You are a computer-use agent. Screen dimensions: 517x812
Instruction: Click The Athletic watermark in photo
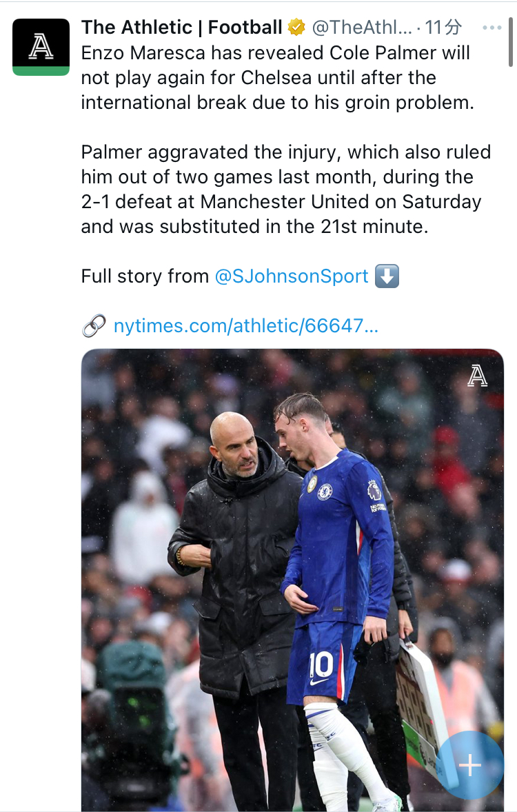pyautogui.click(x=477, y=375)
